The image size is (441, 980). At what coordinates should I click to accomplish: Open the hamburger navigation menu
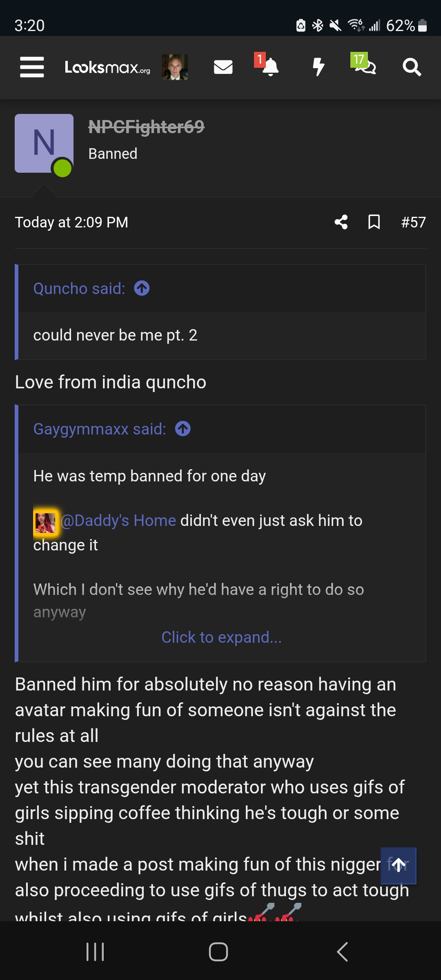click(x=32, y=67)
